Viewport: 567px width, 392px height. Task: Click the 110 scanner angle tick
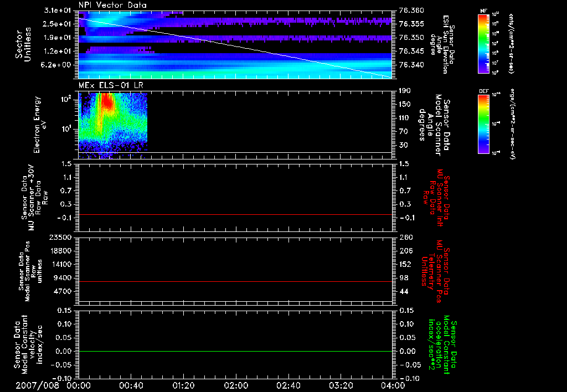coord(405,118)
